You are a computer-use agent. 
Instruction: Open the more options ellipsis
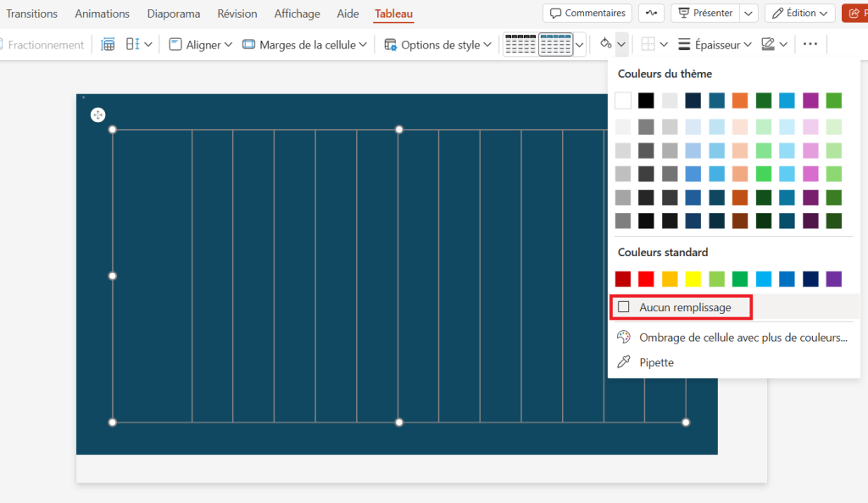[810, 44]
